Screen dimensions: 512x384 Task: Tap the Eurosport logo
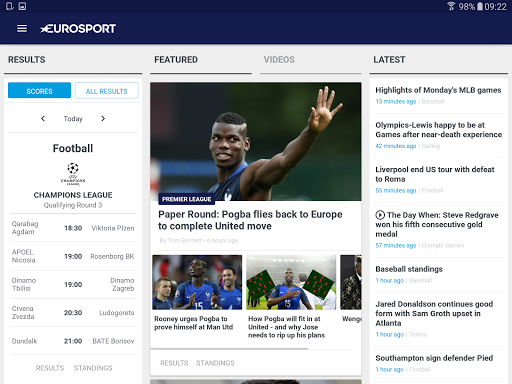point(78,29)
